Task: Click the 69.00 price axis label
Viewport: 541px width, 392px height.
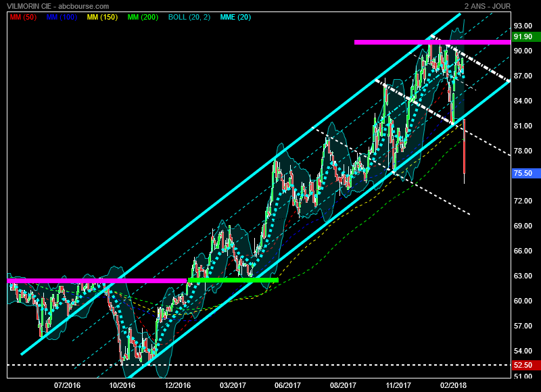Action: 523,226
